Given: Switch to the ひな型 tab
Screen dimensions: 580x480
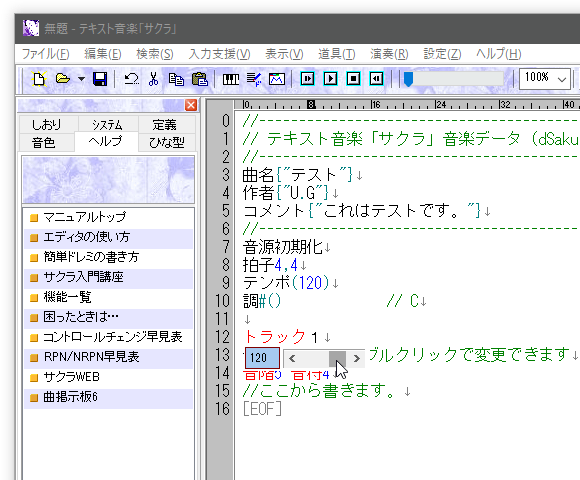Looking at the screenshot, I should tap(166, 142).
